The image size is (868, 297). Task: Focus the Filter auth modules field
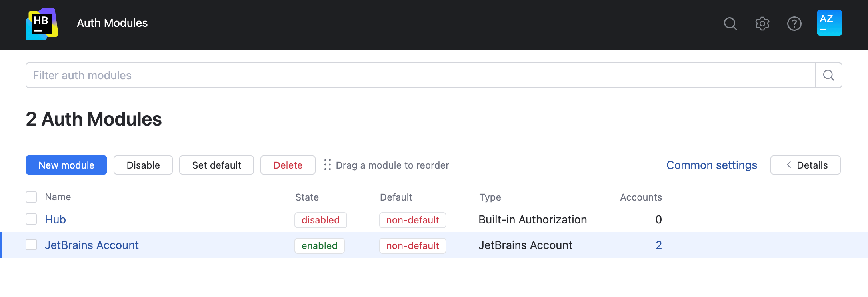[x=421, y=75]
